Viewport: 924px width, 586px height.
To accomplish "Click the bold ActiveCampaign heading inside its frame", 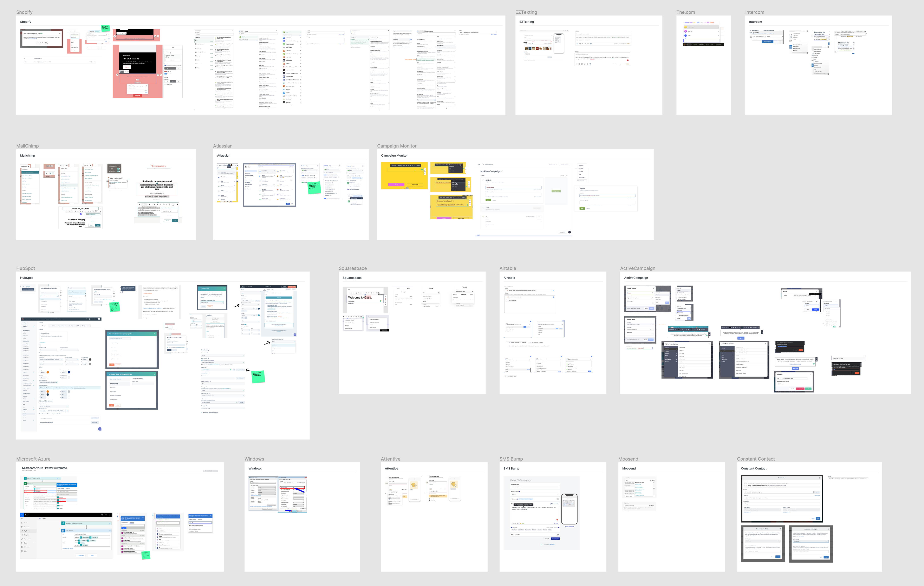I will pyautogui.click(x=636, y=278).
